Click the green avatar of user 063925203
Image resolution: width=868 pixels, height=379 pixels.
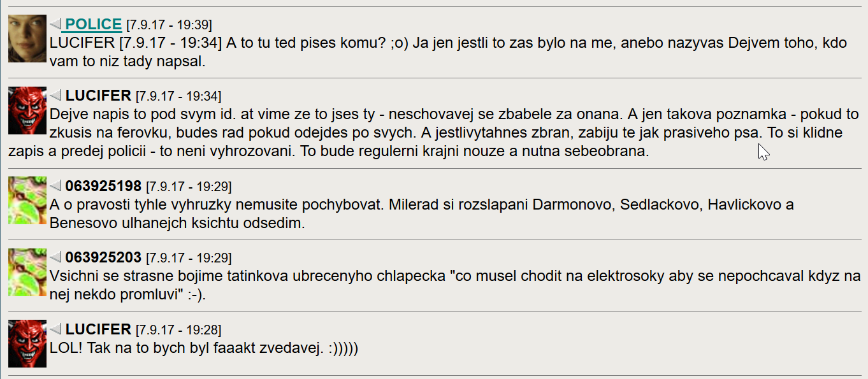27,272
